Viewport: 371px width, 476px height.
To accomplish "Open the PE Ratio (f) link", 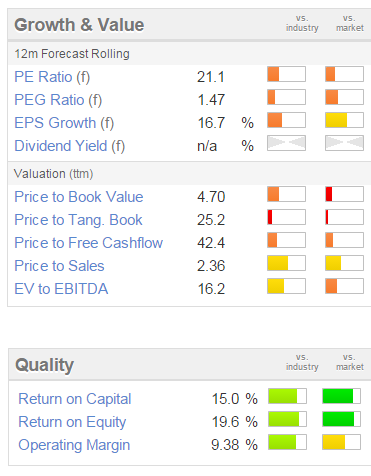I will tap(52, 77).
